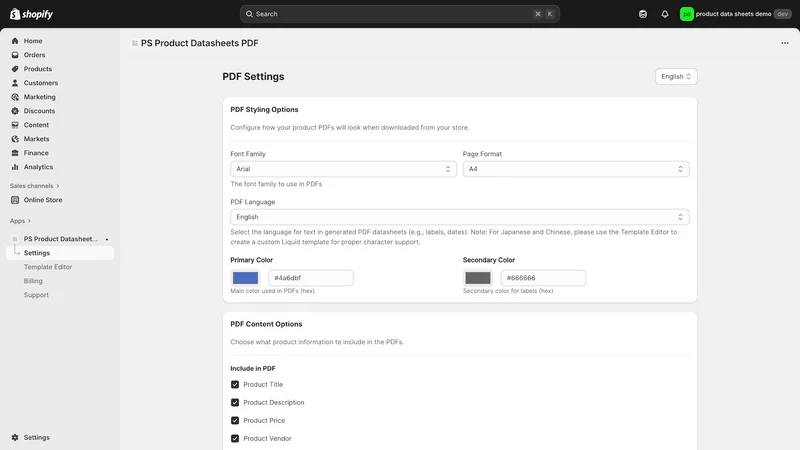Click the green store avatar icon
Screen dimensions: 800x450
click(x=686, y=14)
